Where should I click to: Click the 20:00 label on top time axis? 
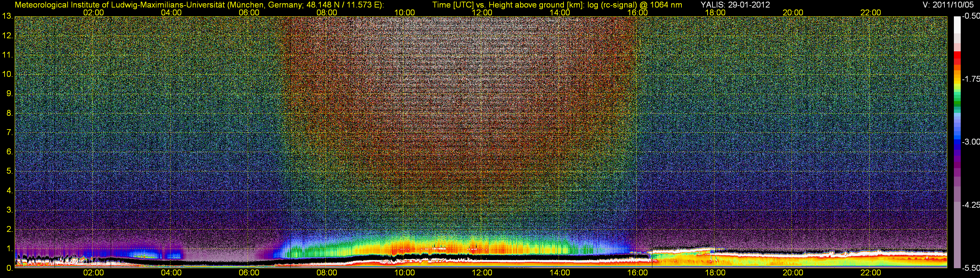793,12
